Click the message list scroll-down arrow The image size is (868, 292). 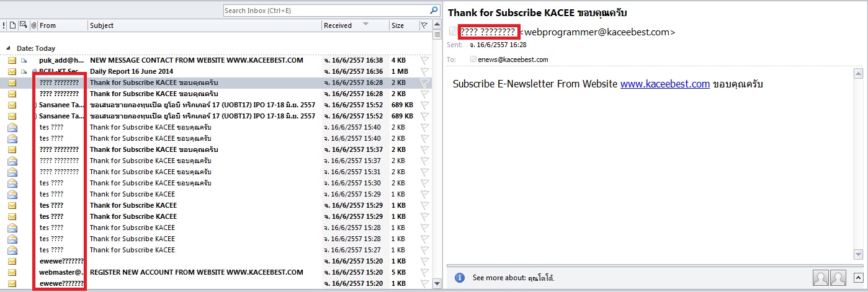point(437,283)
